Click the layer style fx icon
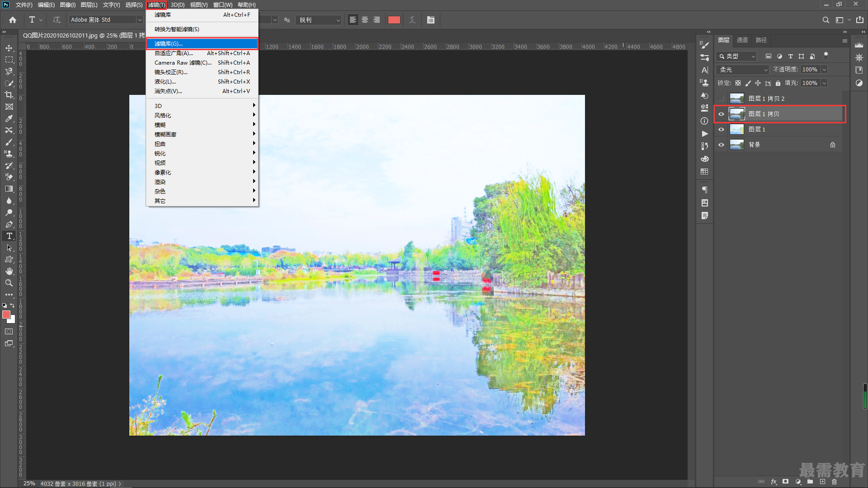868x488 pixels. tap(774, 482)
